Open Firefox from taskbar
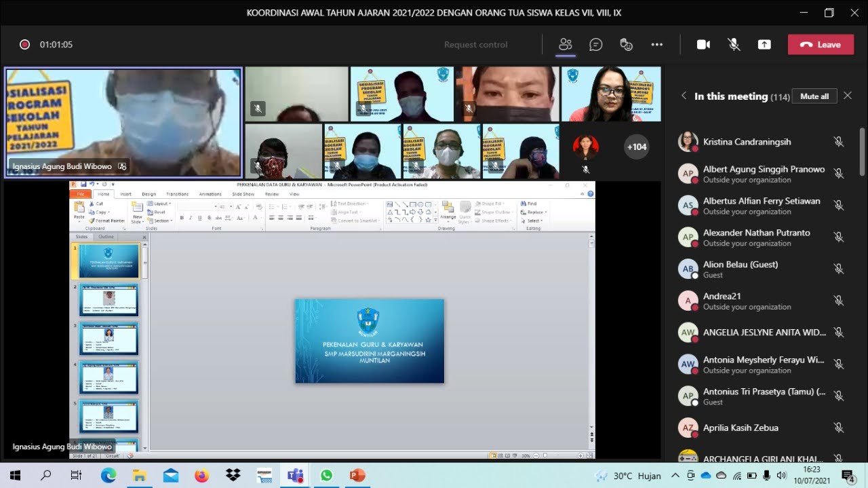 (201, 475)
